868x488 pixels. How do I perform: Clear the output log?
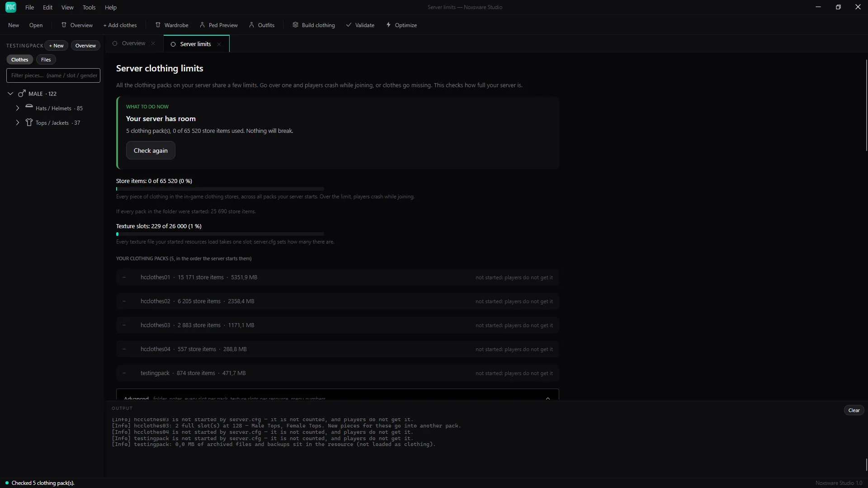coord(854,410)
